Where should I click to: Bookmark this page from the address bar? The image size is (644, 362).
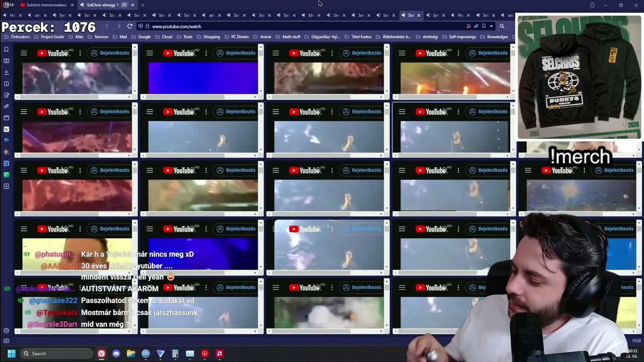tap(484, 26)
